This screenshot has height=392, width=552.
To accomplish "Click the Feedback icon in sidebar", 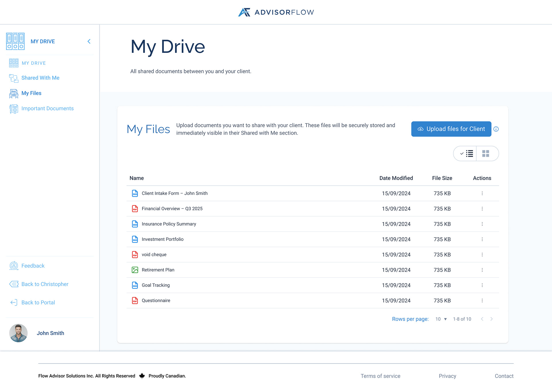I will [14, 266].
